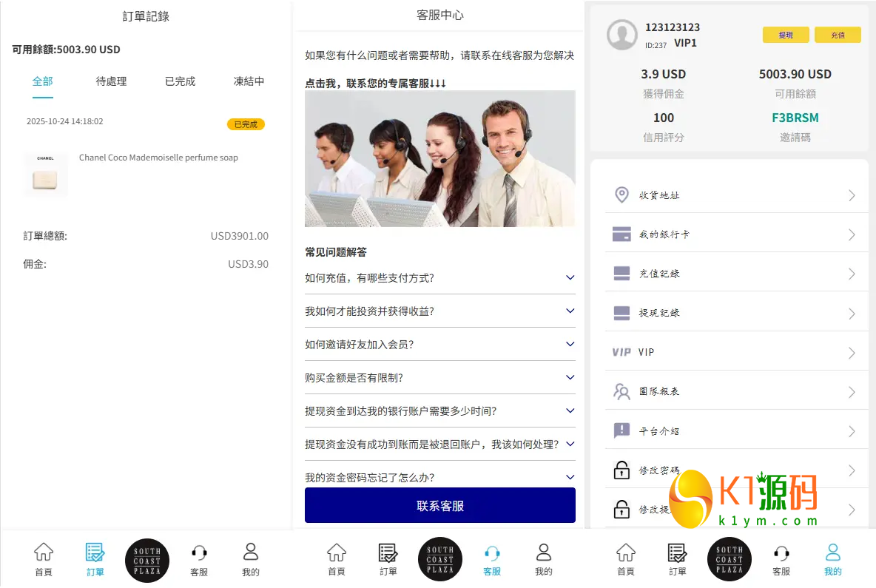Open the 客服 customer service tab

[491, 560]
